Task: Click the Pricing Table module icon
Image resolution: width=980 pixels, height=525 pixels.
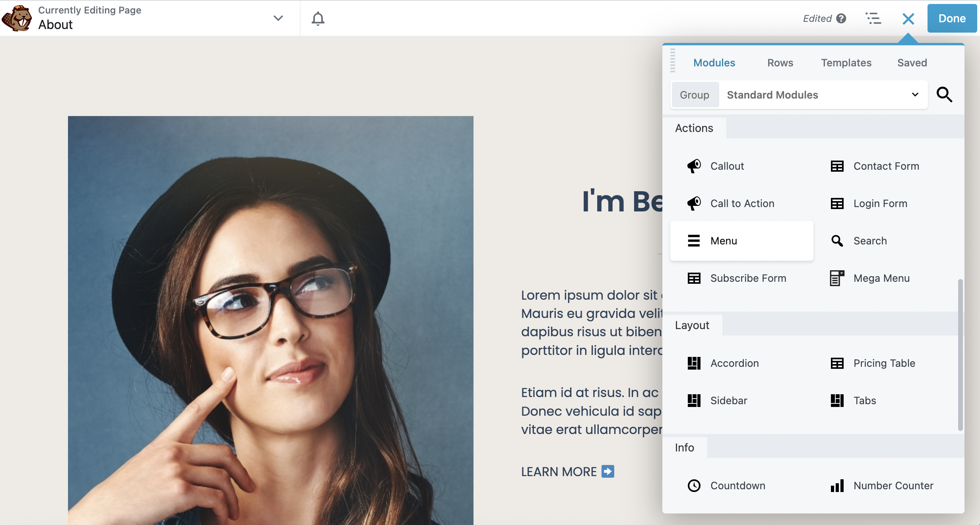Action: [836, 363]
